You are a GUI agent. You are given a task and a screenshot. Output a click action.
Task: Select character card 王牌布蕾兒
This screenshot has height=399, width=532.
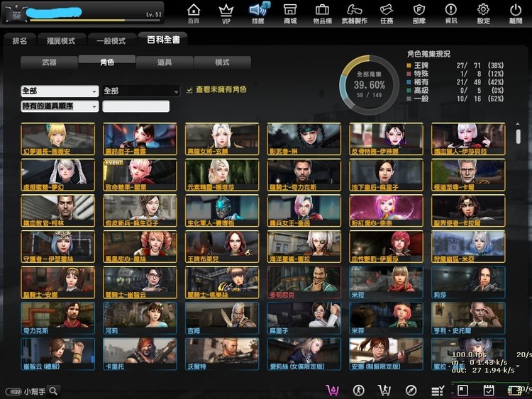pos(222,247)
